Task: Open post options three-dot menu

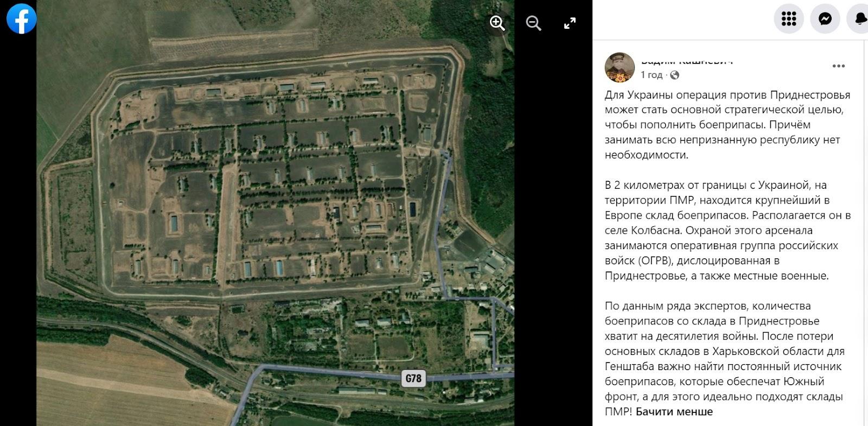Action: (839, 66)
